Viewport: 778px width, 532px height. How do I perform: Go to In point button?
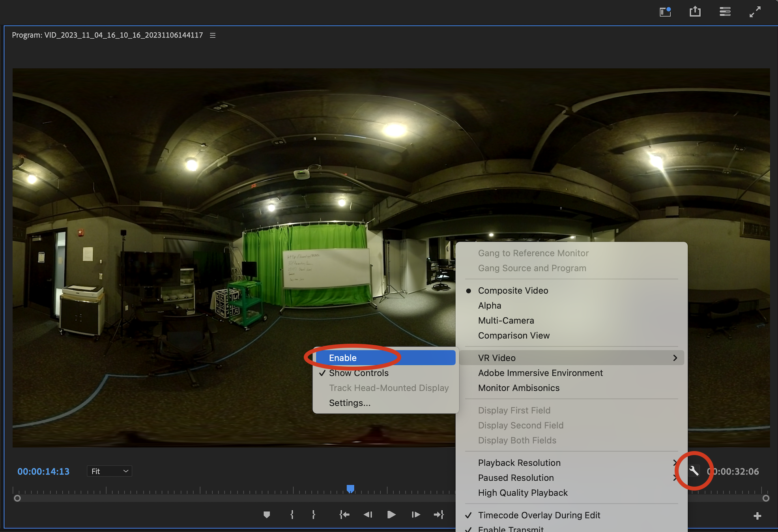pos(344,515)
